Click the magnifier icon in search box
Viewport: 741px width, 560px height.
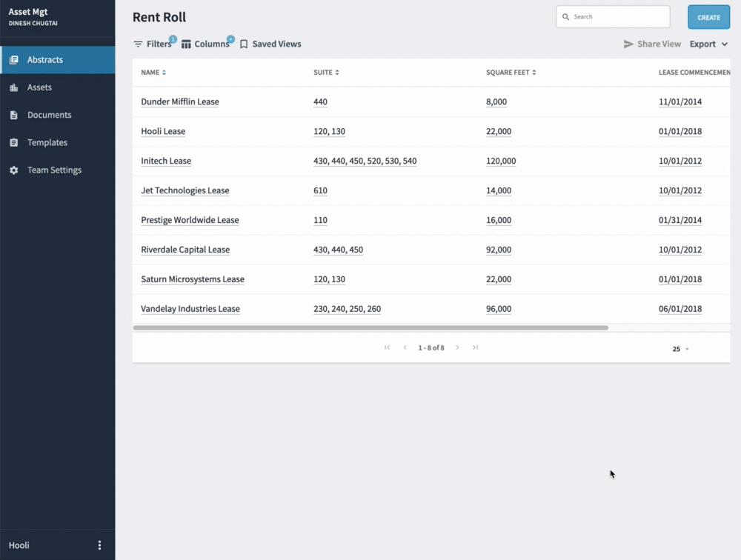pos(565,16)
